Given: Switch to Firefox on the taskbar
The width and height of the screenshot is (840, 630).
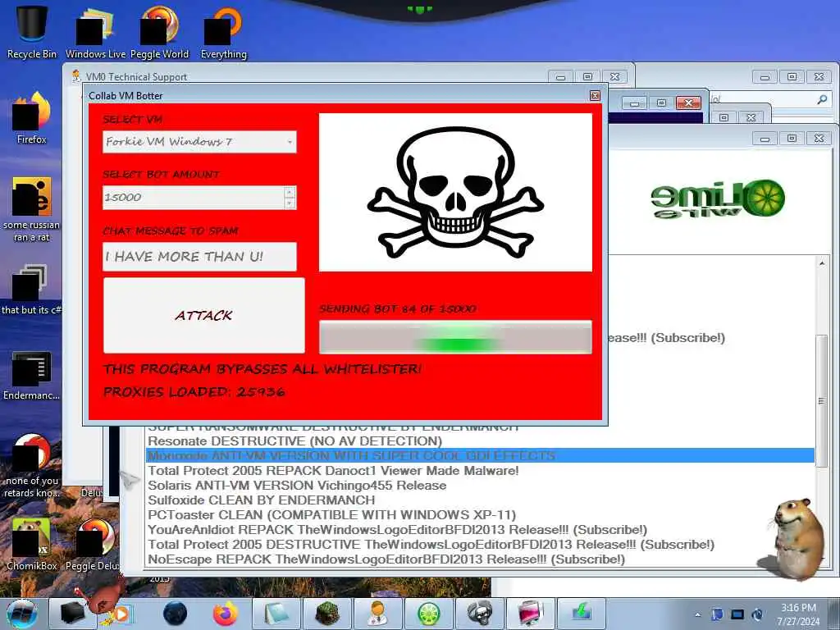Looking at the screenshot, I should [x=225, y=614].
